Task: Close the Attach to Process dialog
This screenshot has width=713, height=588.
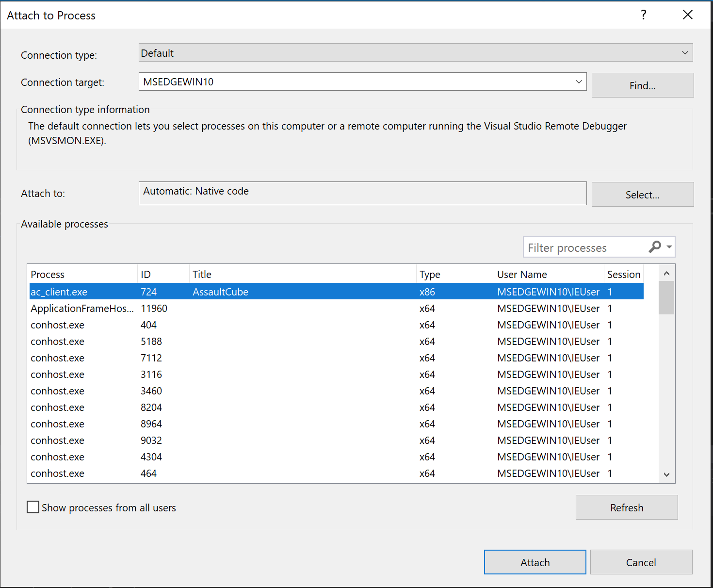Action: pyautogui.click(x=688, y=15)
